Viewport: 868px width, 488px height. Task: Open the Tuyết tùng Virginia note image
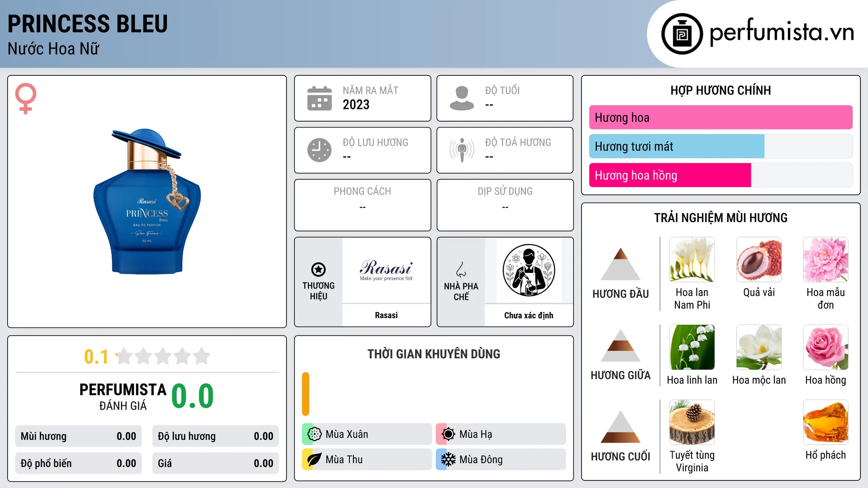click(x=692, y=422)
